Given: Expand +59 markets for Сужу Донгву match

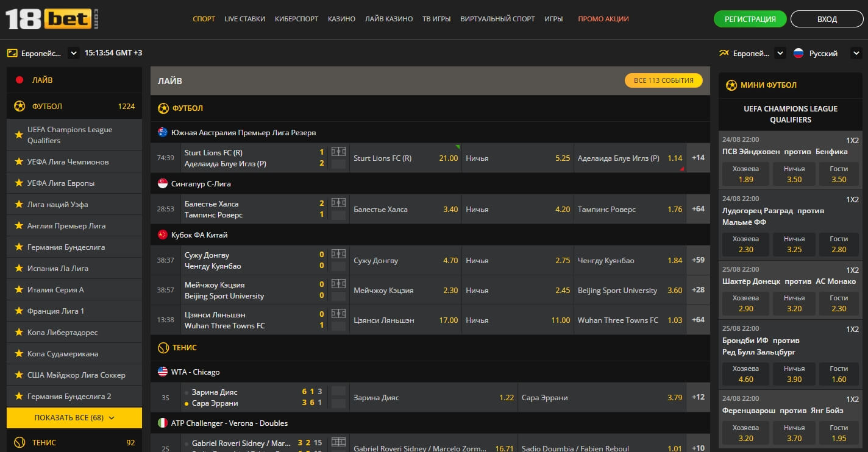Looking at the screenshot, I should (x=699, y=260).
